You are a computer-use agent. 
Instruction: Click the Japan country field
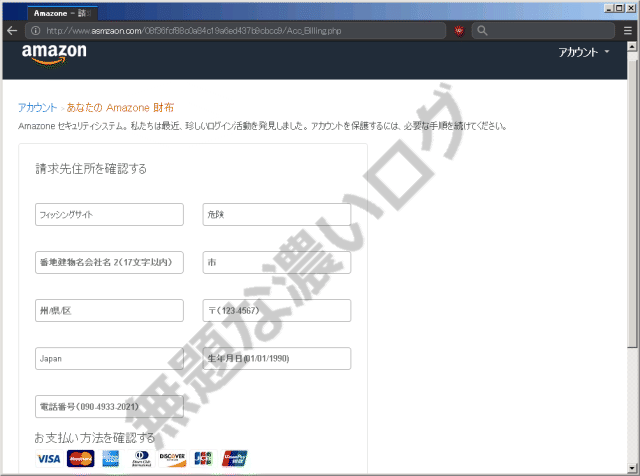coord(109,359)
